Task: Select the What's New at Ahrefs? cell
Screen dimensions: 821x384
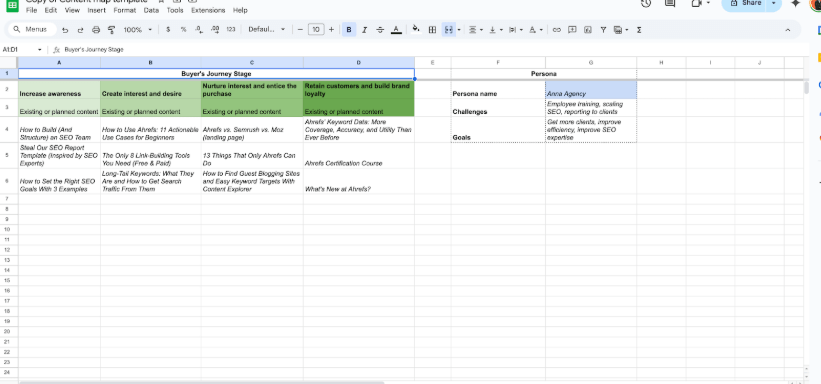Action: [359, 181]
